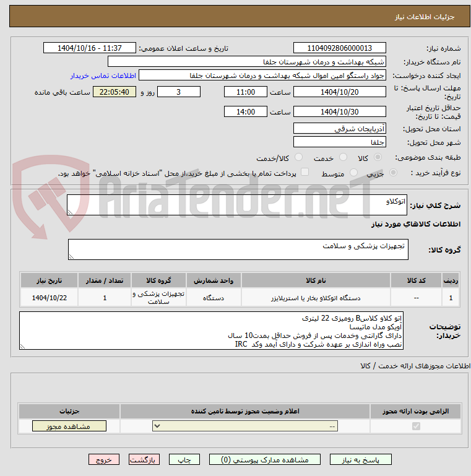Click the چاپ print button

pos(184,460)
